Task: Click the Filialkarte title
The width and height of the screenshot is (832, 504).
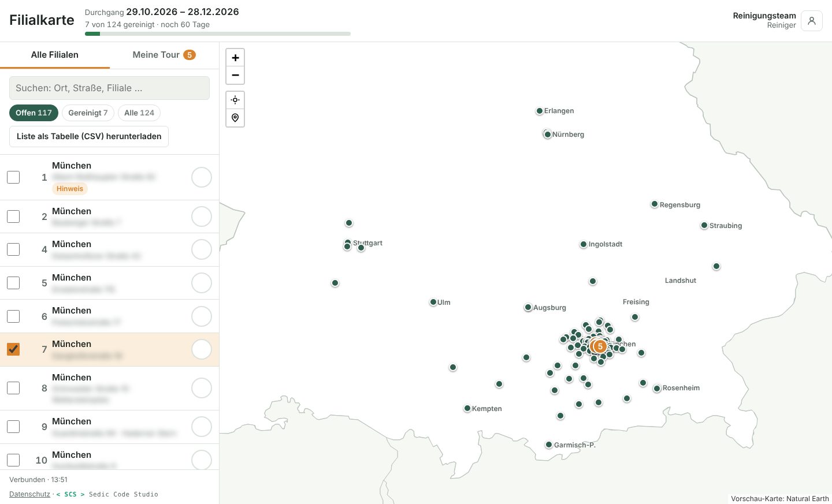Action: coord(42,20)
